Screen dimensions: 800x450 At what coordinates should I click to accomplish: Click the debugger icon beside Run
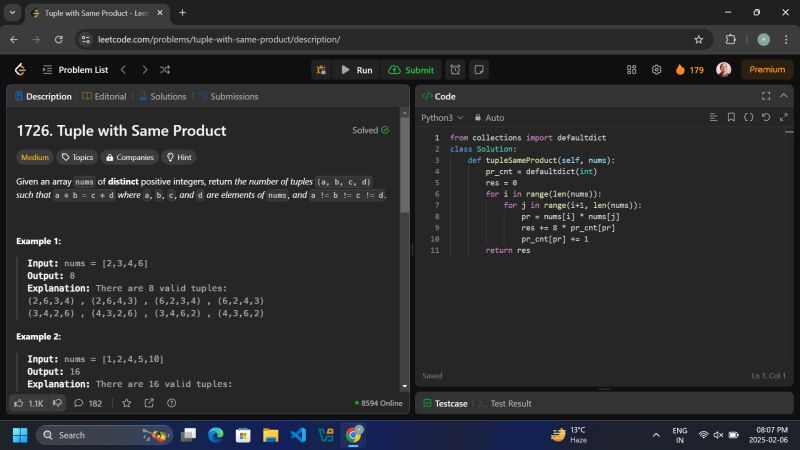point(321,70)
